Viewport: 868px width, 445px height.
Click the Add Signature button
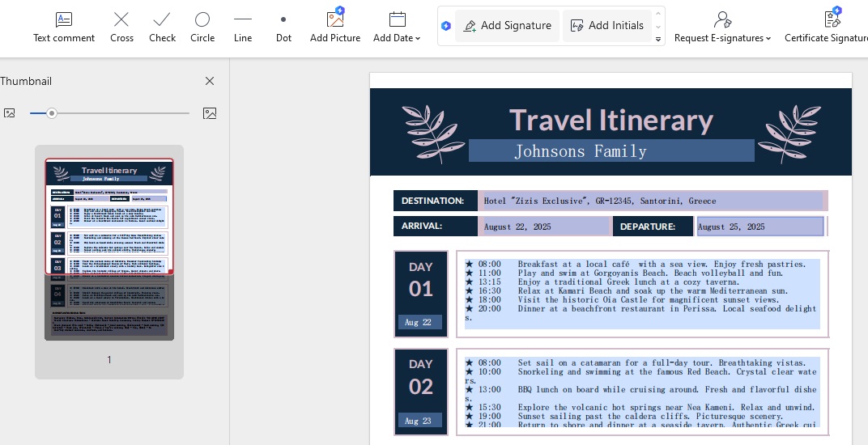point(507,25)
